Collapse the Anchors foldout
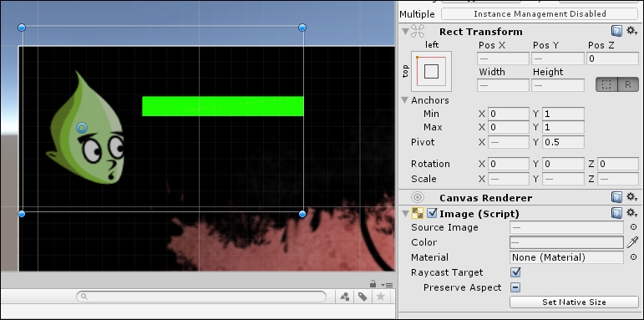 click(x=405, y=100)
